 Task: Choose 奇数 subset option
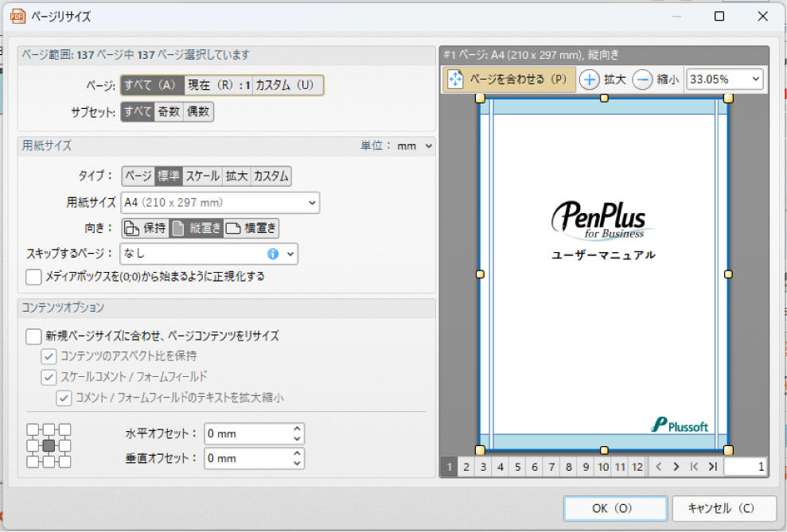pos(169,111)
